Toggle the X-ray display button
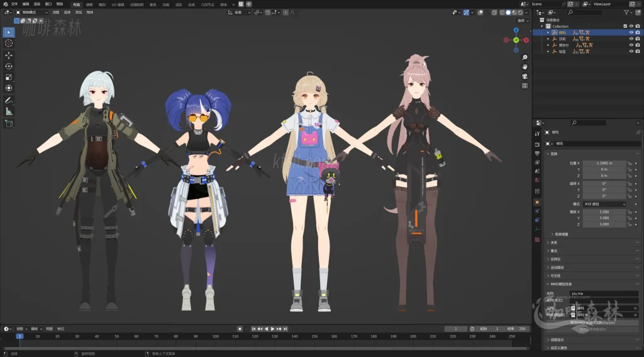The width and height of the screenshot is (644, 357). [494, 13]
